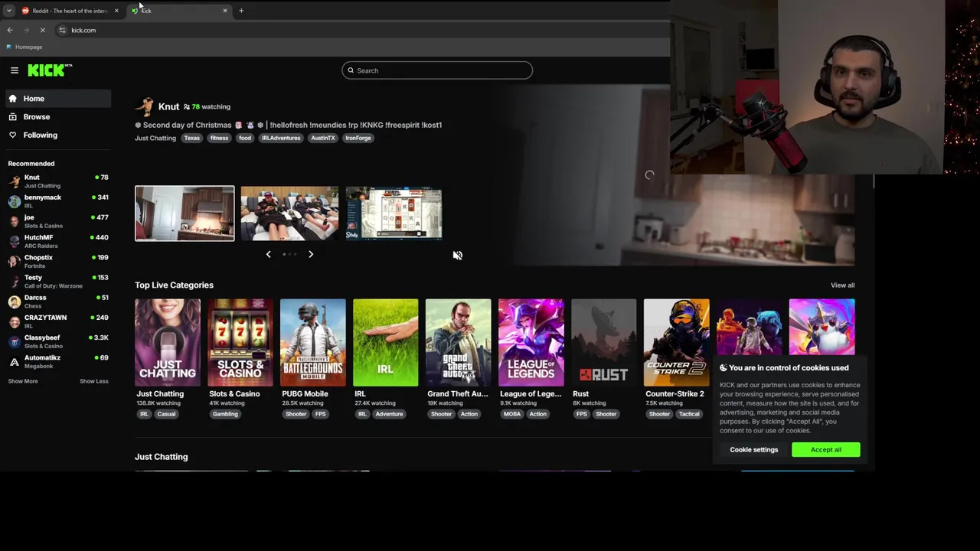Open Following in the sidebar

click(x=58, y=135)
